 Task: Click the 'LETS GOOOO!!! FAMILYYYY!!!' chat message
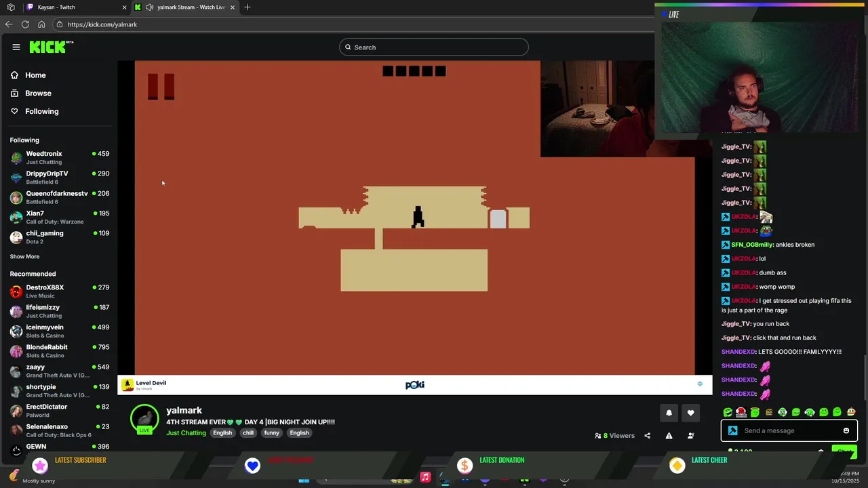tap(800, 352)
